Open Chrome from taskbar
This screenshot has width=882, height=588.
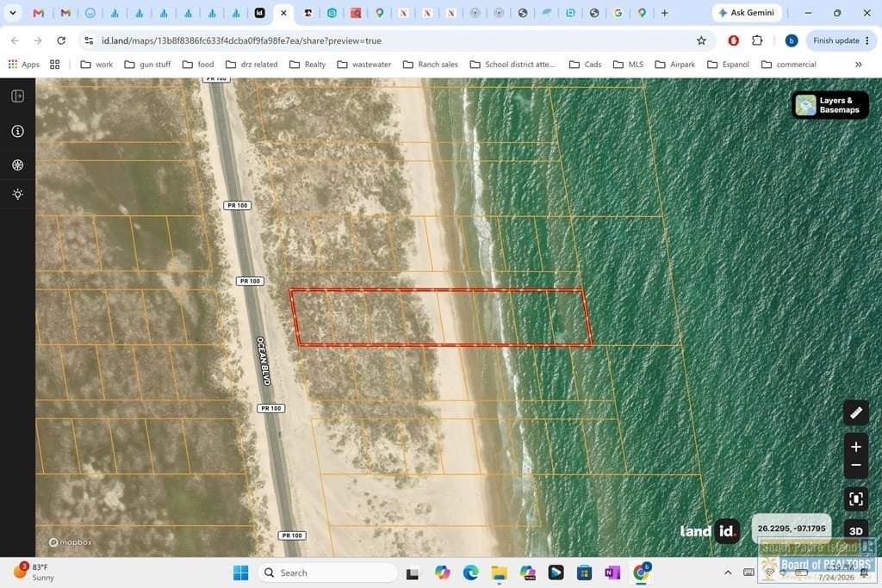point(641,573)
